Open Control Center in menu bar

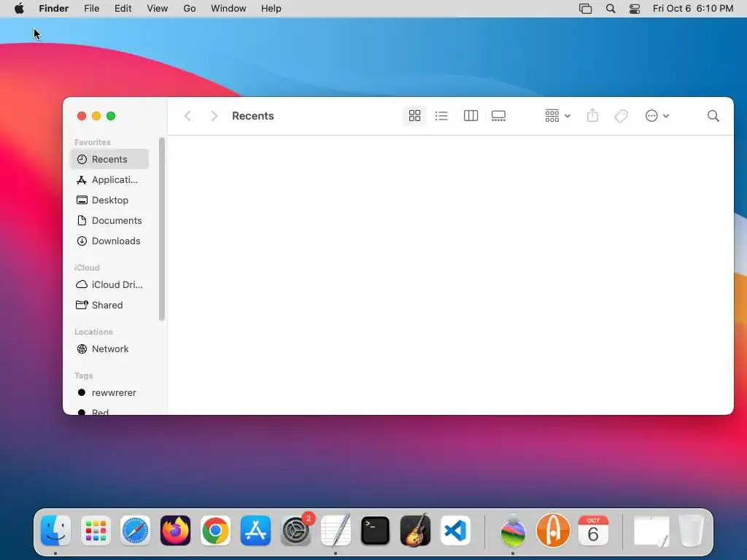point(635,9)
